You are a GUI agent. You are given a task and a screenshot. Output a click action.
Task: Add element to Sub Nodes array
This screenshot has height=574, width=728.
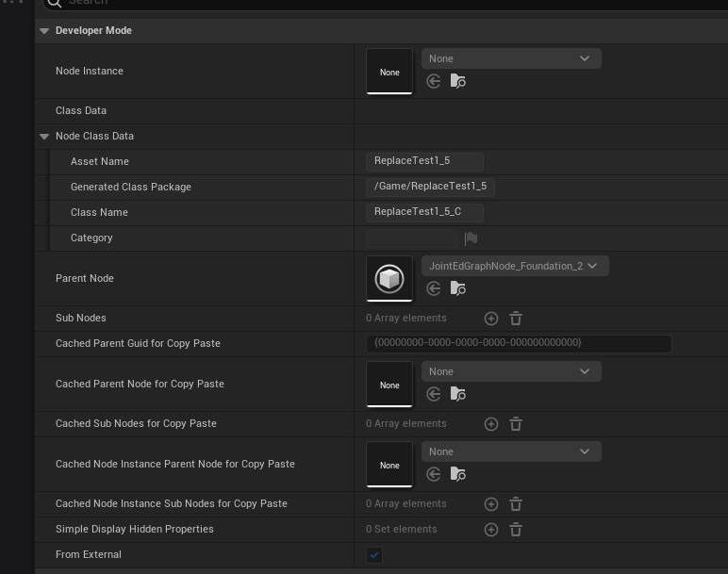(x=490, y=319)
